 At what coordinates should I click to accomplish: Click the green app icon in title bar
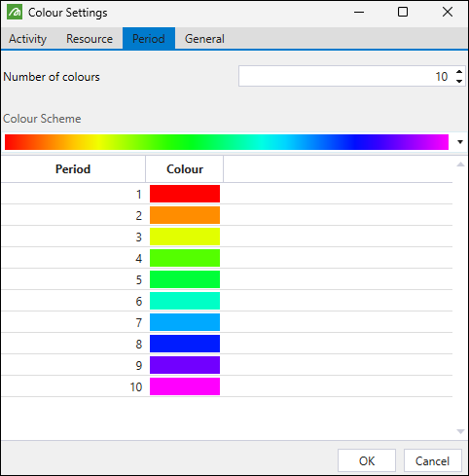[x=15, y=13]
